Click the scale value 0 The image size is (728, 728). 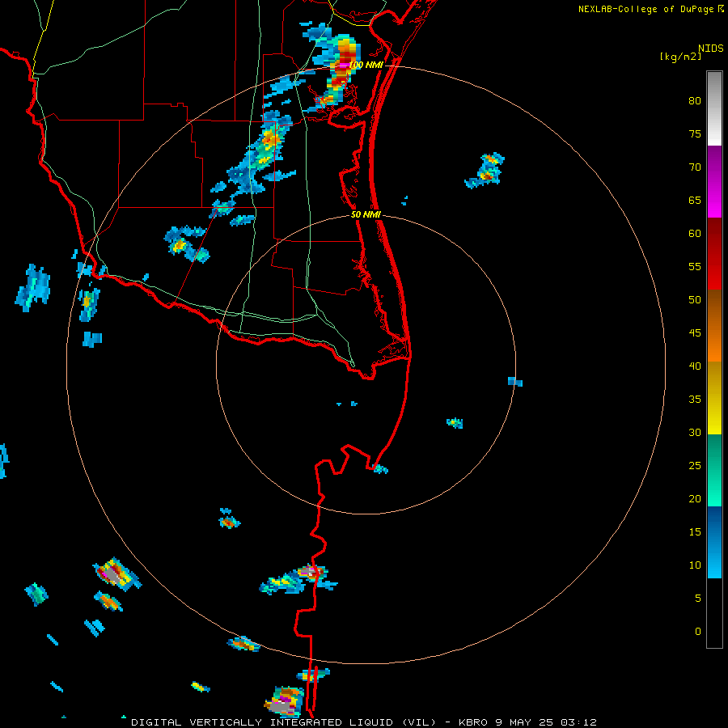coord(698,632)
